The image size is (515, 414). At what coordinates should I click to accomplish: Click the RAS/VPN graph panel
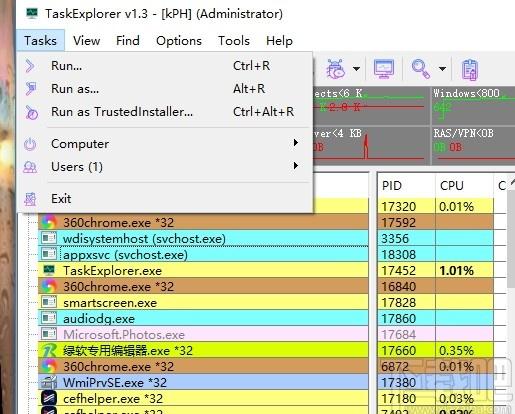tap(473, 145)
